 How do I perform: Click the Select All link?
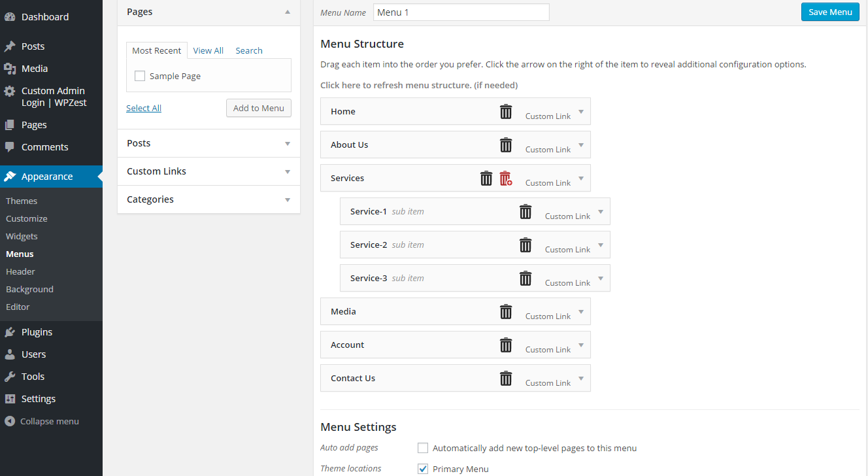(144, 108)
